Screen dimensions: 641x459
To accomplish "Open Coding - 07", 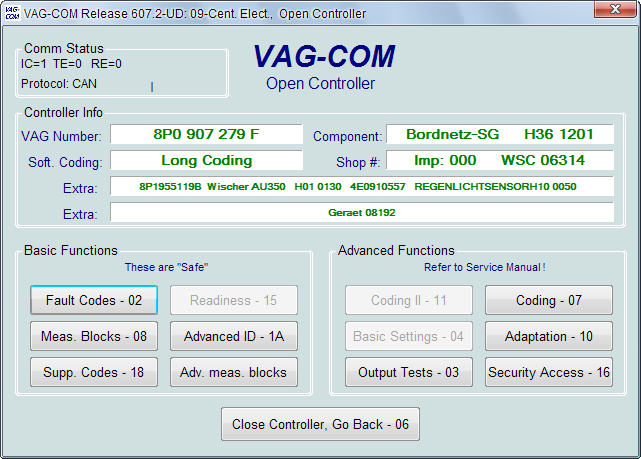I will [549, 300].
